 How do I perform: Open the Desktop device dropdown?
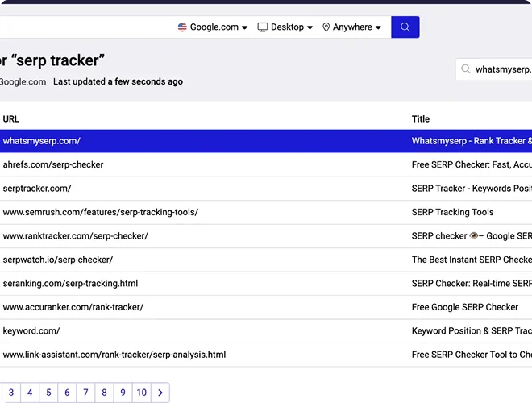click(x=285, y=27)
